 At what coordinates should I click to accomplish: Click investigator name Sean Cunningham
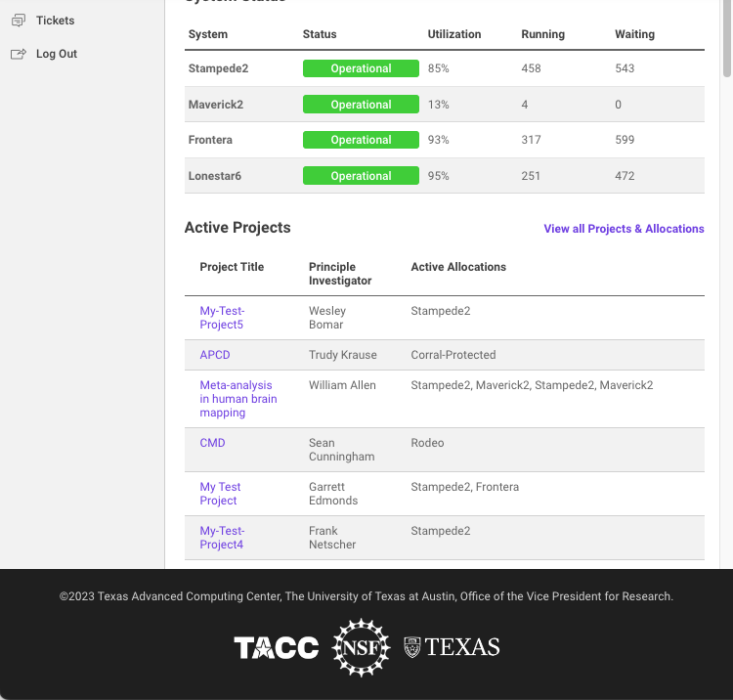342,450
